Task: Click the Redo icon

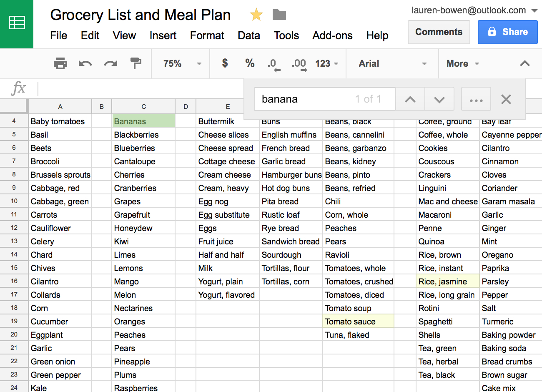Action: pos(110,63)
